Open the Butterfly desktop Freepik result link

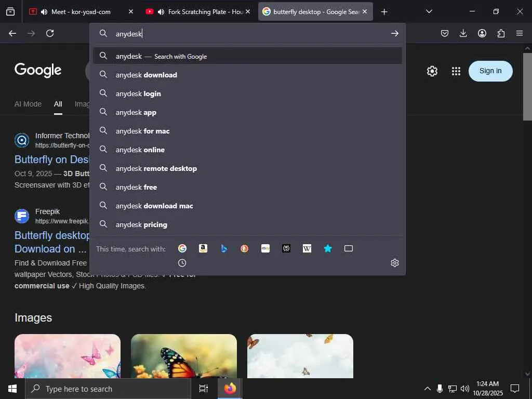coord(52,242)
